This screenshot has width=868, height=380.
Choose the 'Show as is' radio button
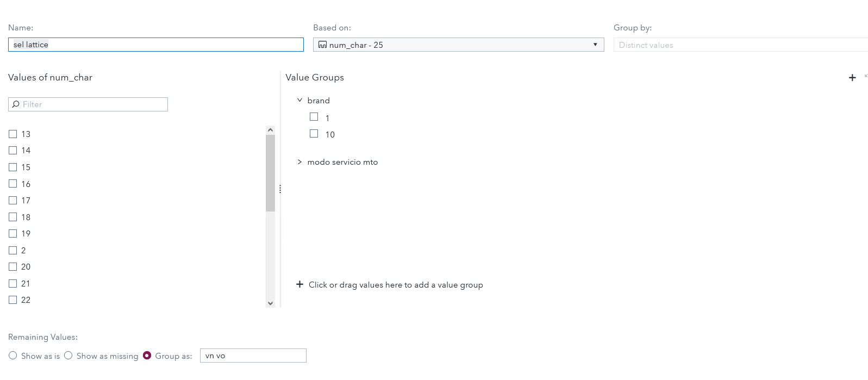point(13,356)
